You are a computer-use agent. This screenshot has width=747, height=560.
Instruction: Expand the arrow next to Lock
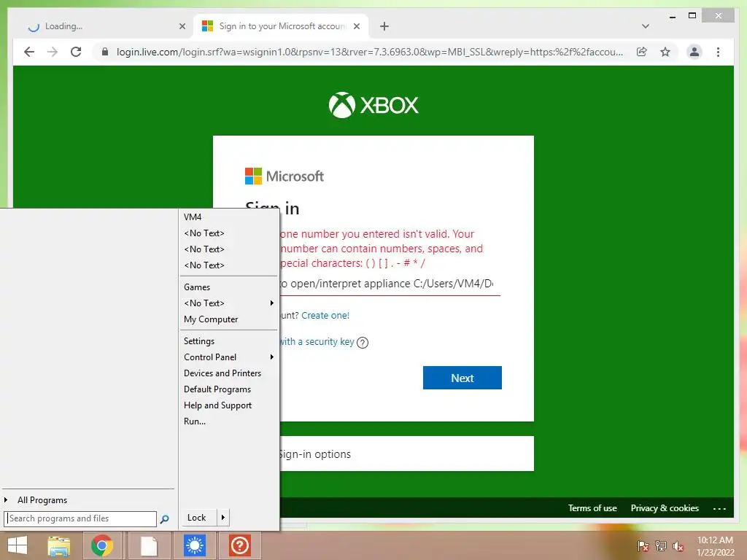(x=223, y=518)
